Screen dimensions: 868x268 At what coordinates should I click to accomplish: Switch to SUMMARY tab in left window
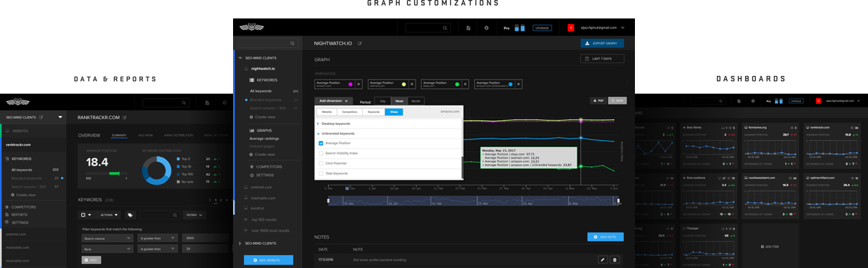[x=118, y=135]
